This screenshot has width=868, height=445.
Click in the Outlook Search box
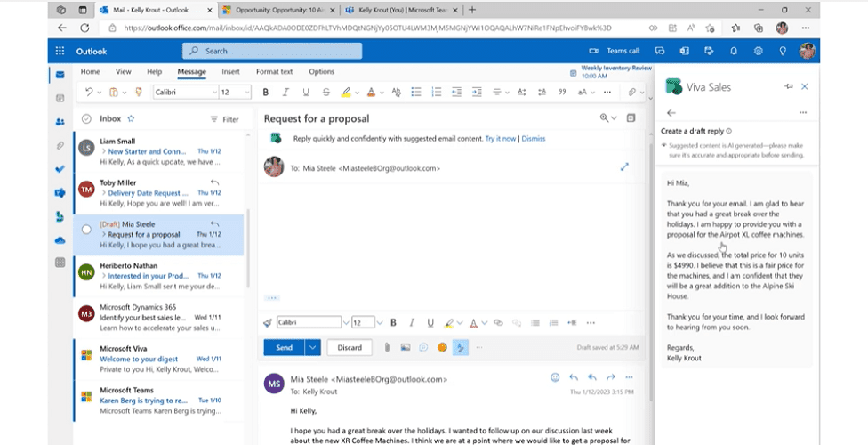[x=272, y=51]
